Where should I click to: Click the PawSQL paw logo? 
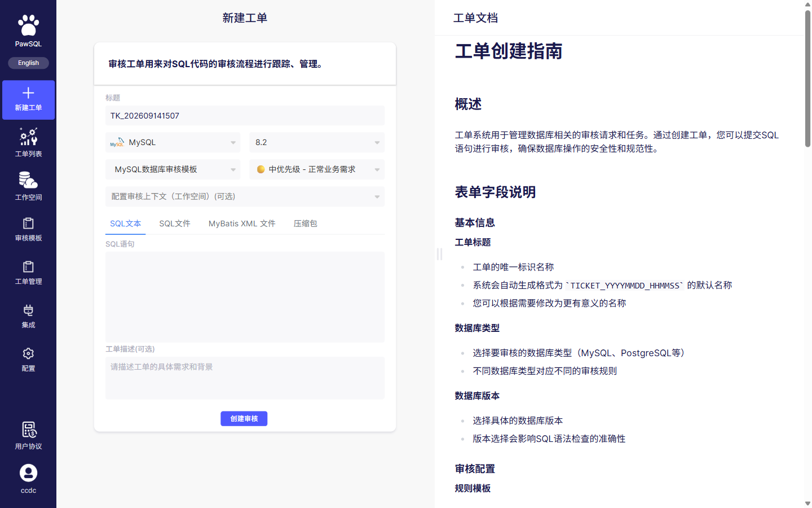pyautogui.click(x=28, y=25)
